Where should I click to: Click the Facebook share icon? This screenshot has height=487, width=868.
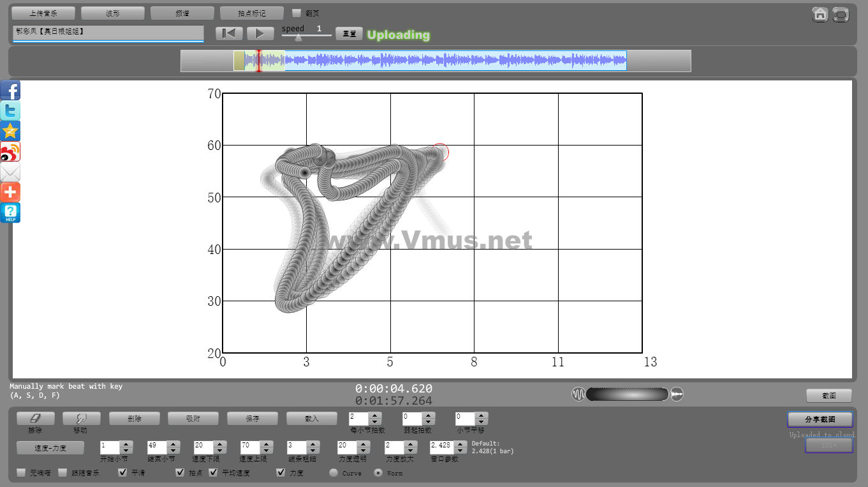point(10,91)
